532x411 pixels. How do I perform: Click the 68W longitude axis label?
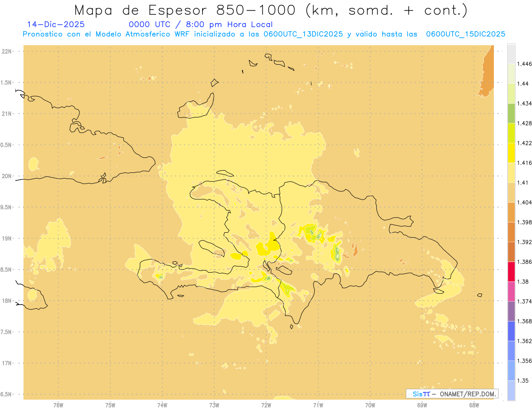coord(474,404)
